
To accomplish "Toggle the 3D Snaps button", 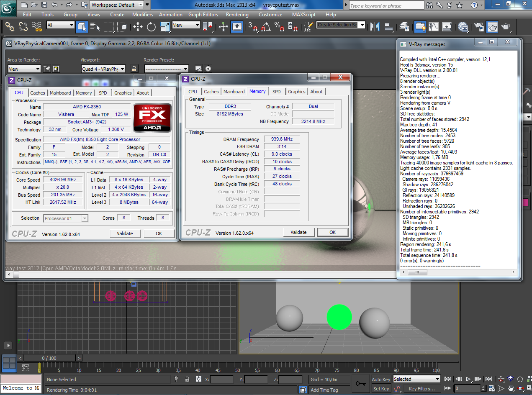I will pyautogui.click(x=252, y=27).
